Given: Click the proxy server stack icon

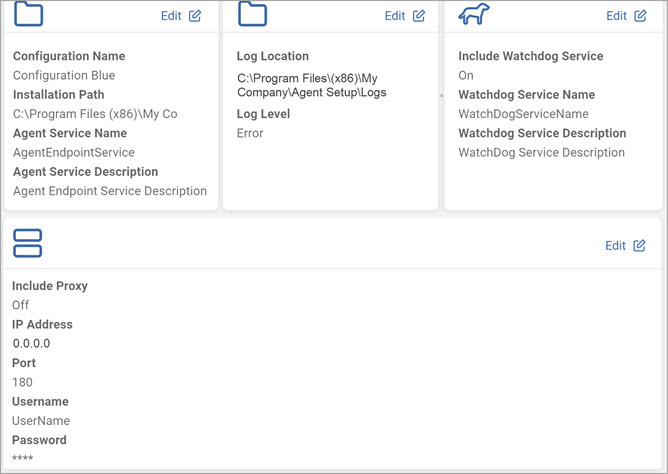Looking at the screenshot, I should tap(28, 243).
